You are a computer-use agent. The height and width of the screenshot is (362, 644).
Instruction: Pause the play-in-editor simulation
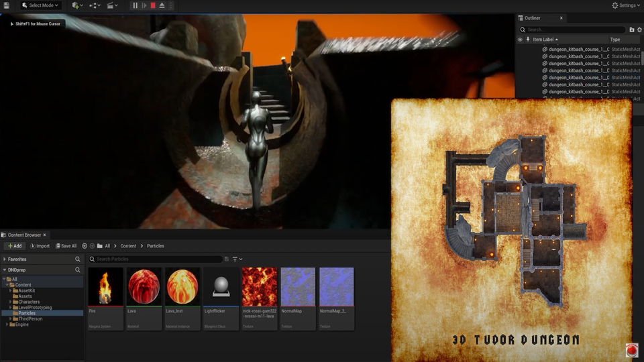[x=135, y=5]
